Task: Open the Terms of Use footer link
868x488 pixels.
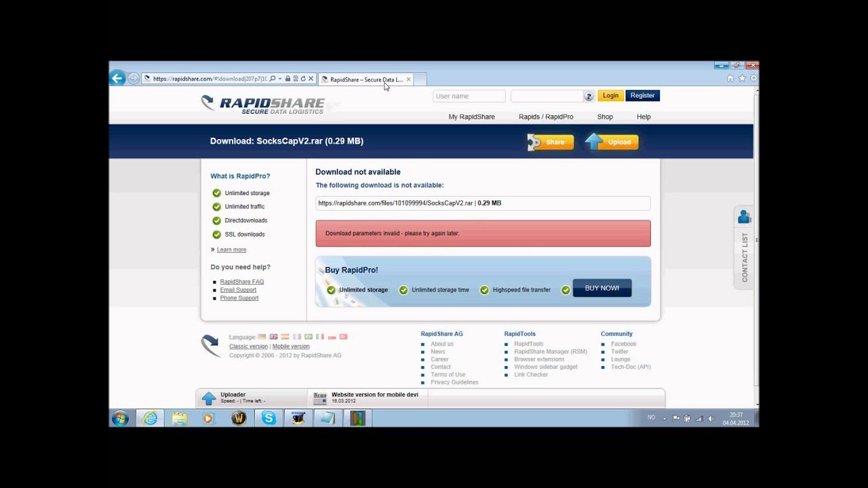Action: coord(448,374)
